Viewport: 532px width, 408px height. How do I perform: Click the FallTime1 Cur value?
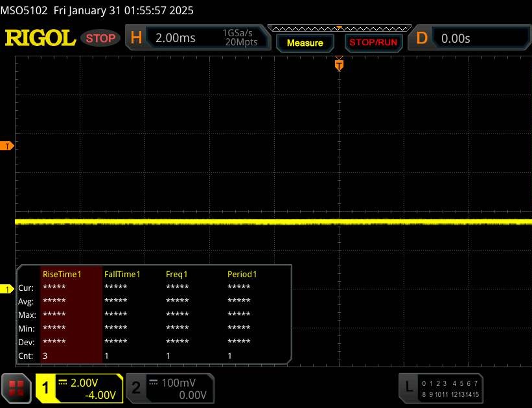(x=116, y=287)
